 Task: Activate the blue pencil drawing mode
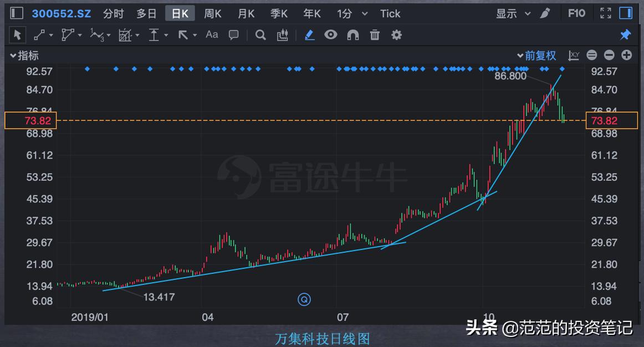pos(310,35)
